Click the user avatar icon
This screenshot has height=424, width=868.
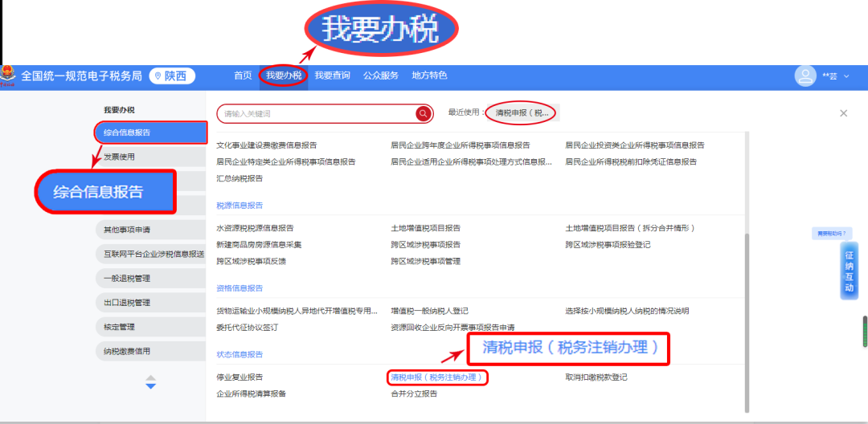(x=805, y=75)
